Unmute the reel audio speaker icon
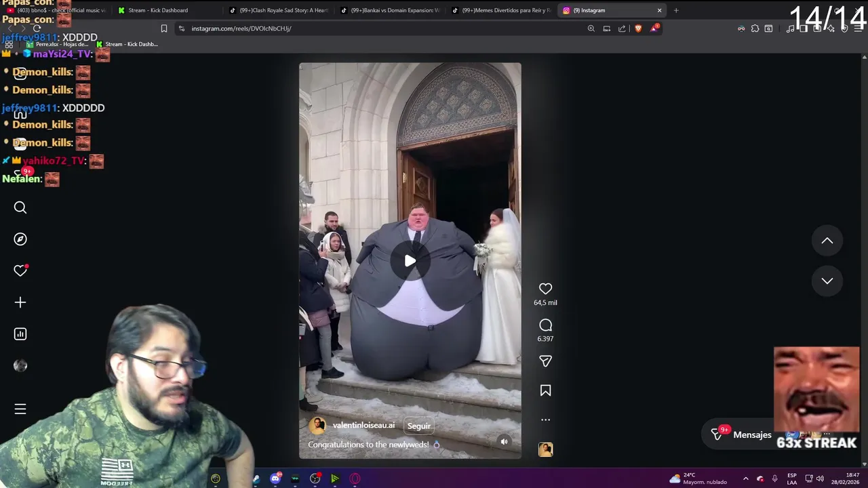This screenshot has width=868, height=488. [504, 441]
